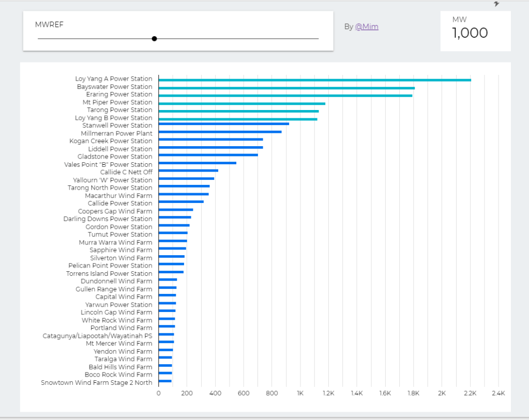Screen dimensions: 529x420
Task: Select the Eraring Power Station bar
Action: (284, 95)
